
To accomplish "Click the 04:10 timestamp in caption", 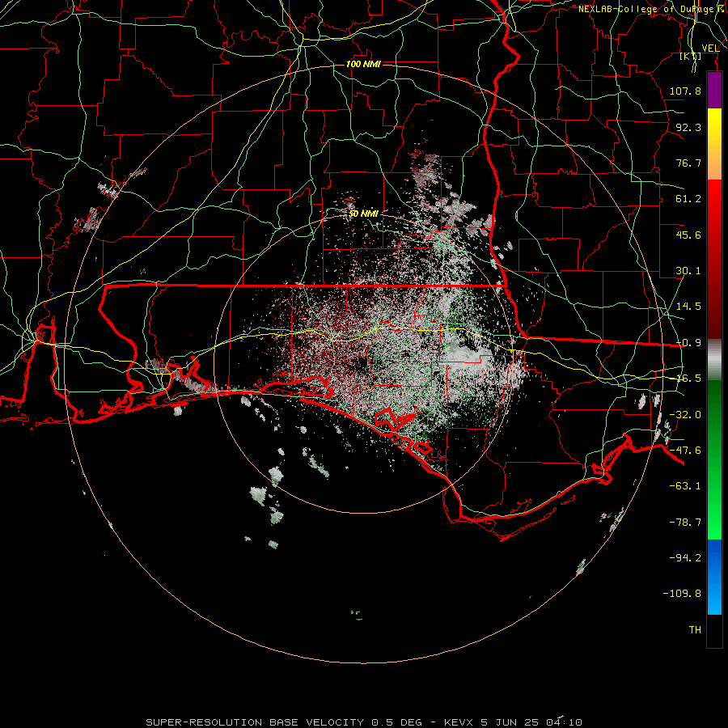I will point(564,722).
